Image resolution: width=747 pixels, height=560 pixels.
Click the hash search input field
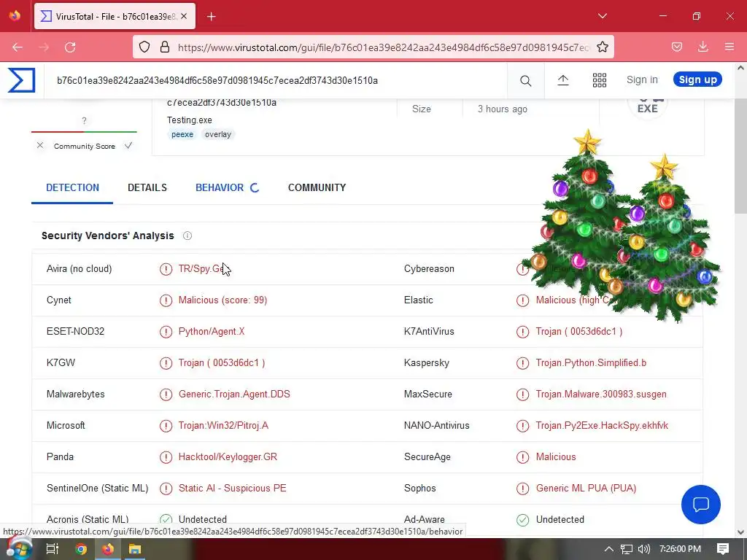pos(275,80)
